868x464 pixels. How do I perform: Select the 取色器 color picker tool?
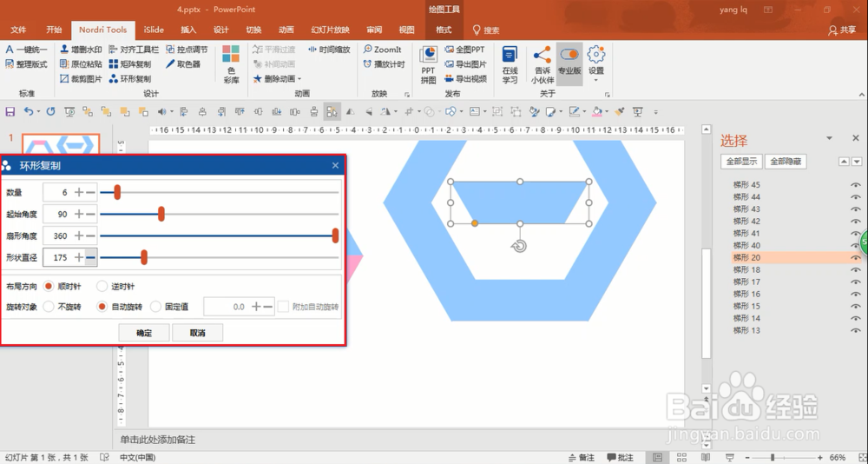coord(182,64)
